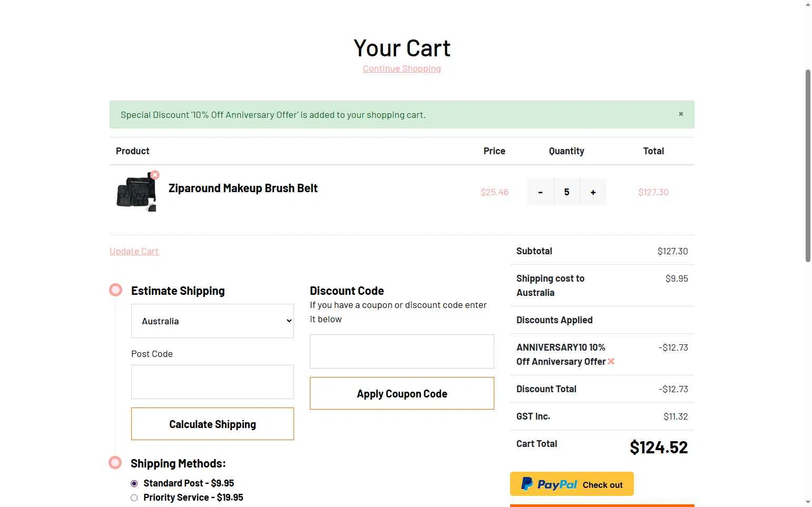This screenshot has width=812, height=507.
Task: Click the Estimate Shipping heading
Action: (178, 291)
